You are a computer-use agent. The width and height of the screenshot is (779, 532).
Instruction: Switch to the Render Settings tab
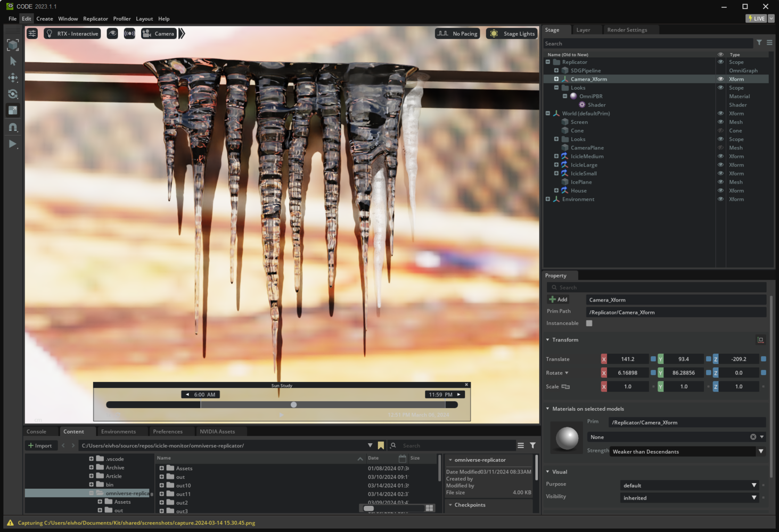point(627,30)
